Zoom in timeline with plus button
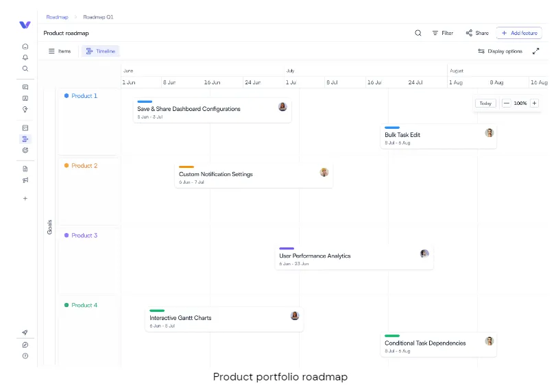Image resolution: width=556 pixels, height=392 pixels. (534, 103)
